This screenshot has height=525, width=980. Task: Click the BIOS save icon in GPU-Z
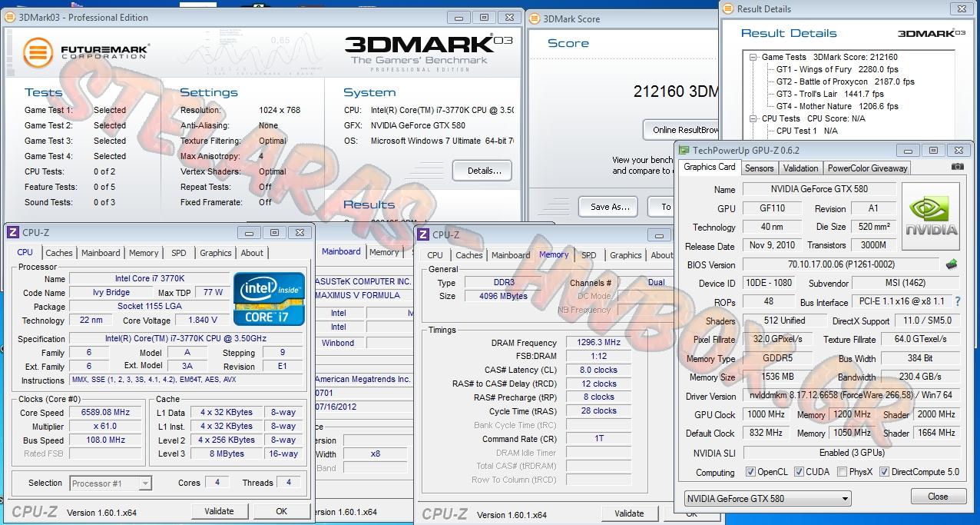click(952, 265)
